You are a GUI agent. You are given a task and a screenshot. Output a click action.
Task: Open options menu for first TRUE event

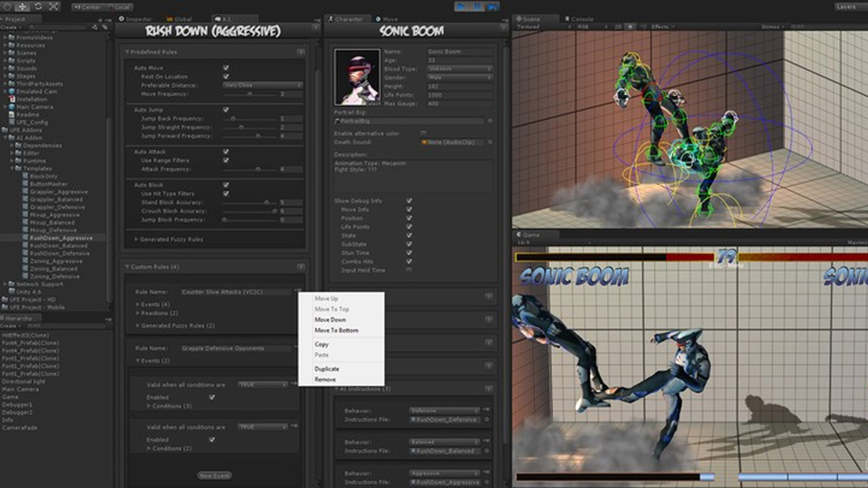[295, 384]
